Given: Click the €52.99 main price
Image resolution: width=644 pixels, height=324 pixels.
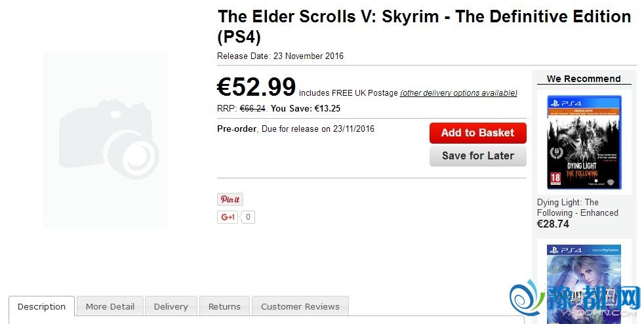Looking at the screenshot, I should coord(256,87).
